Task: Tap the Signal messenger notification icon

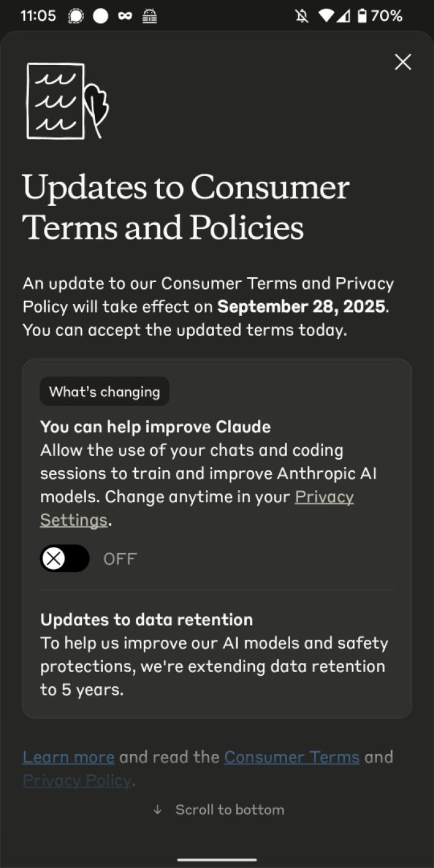Action: pos(76,15)
